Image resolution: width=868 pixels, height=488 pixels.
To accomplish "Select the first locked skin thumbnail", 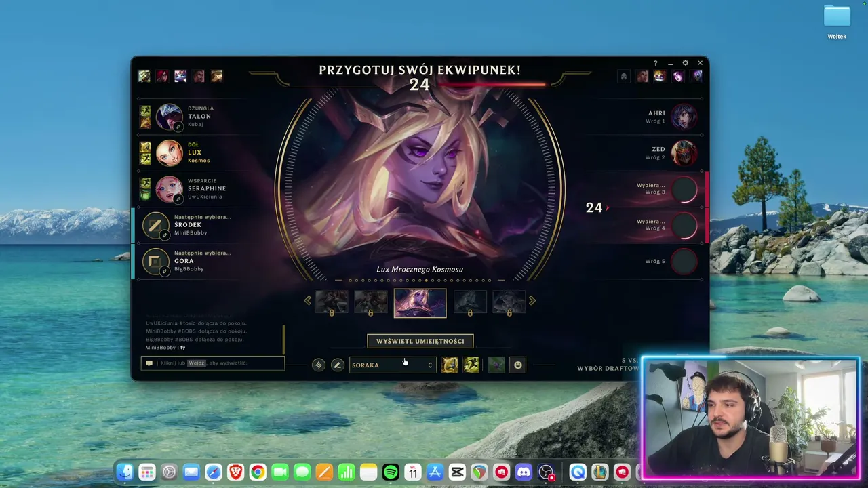I will 332,302.
